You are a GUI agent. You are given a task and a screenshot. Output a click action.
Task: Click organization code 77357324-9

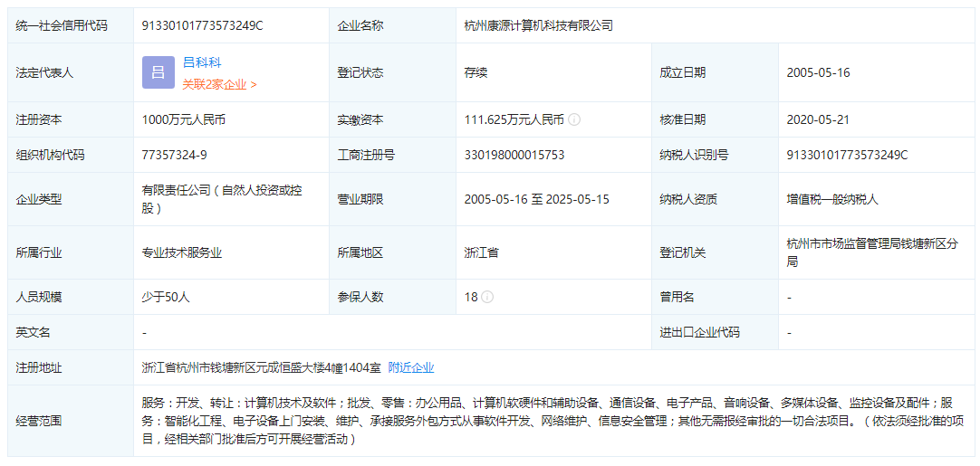(x=175, y=155)
